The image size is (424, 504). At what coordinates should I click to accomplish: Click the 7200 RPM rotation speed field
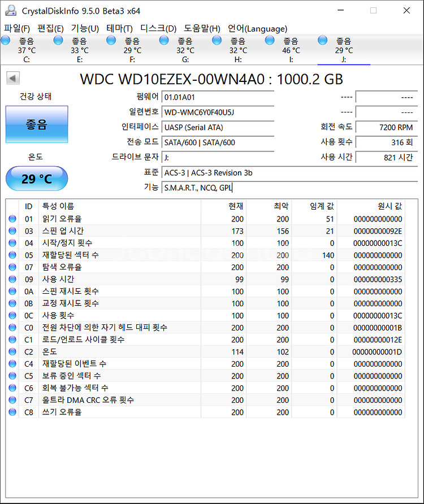point(387,128)
